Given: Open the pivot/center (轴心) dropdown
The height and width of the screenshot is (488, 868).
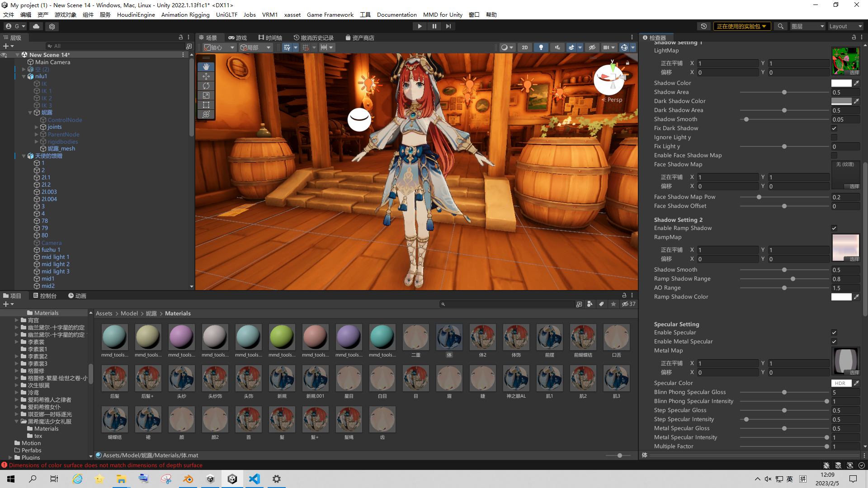Looking at the screenshot, I should coord(219,47).
